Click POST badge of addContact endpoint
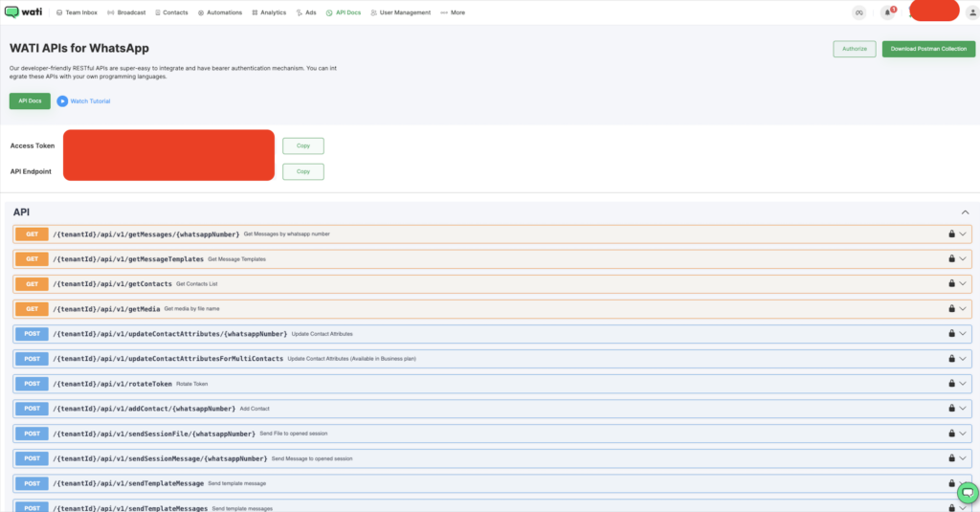Viewport: 980px width, 512px height. click(x=32, y=409)
